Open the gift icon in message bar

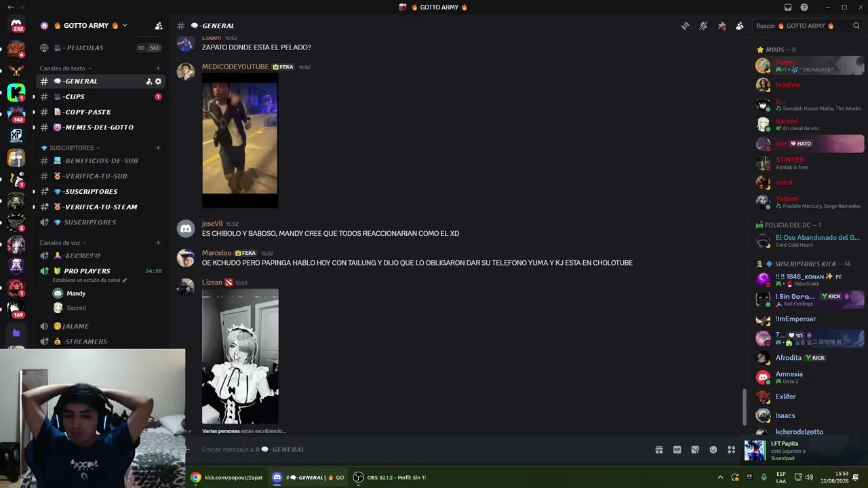658,449
